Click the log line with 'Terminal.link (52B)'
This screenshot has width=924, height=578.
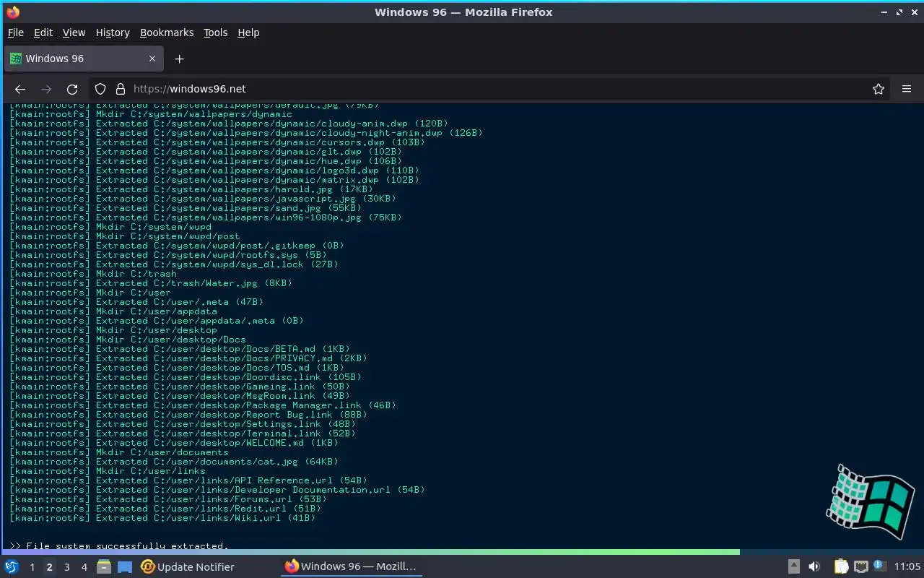click(183, 433)
